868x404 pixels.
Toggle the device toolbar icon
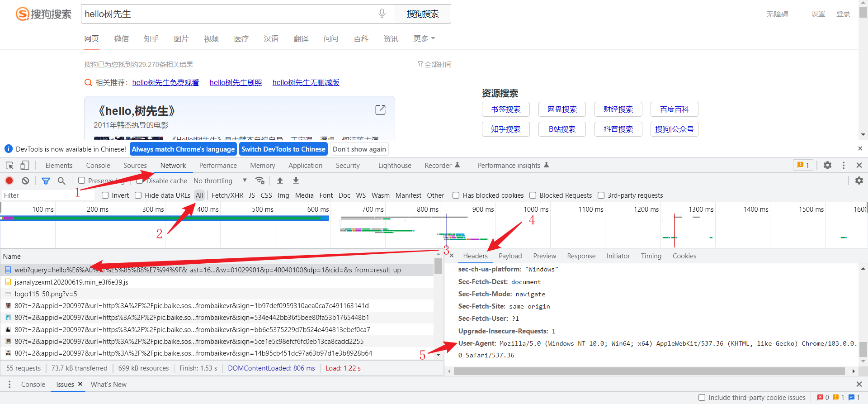click(25, 166)
